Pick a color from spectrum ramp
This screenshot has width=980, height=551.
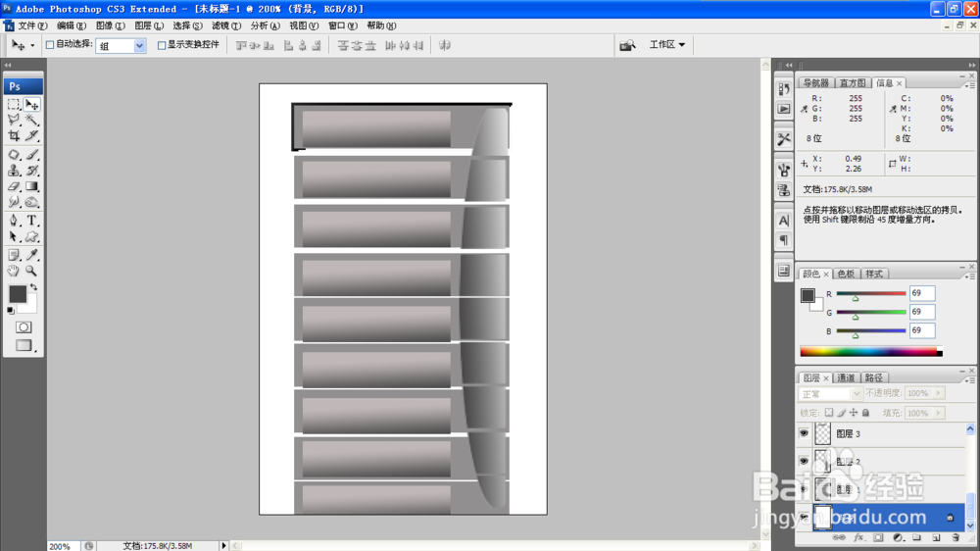point(870,352)
